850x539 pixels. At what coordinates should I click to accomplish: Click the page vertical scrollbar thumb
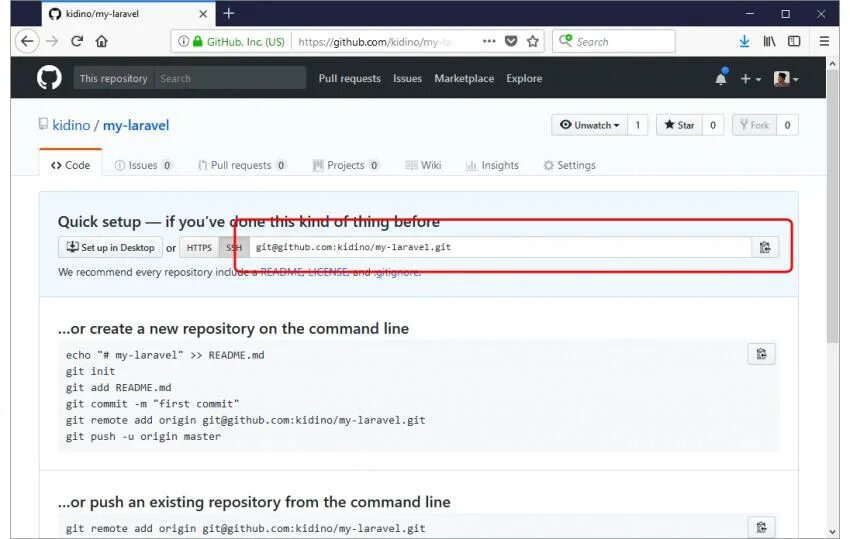coord(832,206)
